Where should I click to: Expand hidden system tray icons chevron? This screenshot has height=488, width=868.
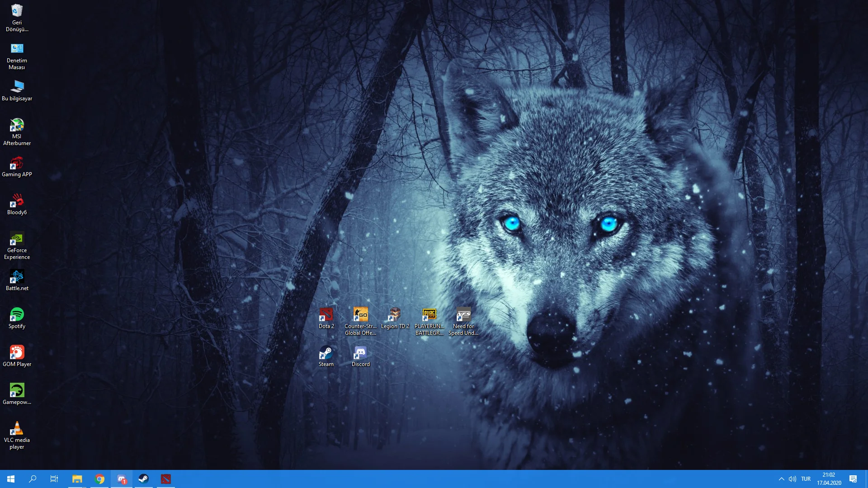click(781, 479)
